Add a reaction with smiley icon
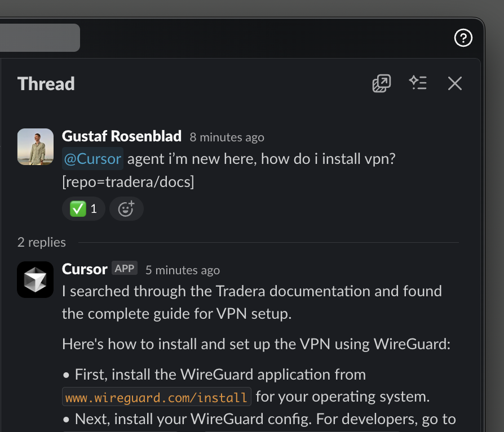This screenshot has height=432, width=504. pyautogui.click(x=126, y=209)
